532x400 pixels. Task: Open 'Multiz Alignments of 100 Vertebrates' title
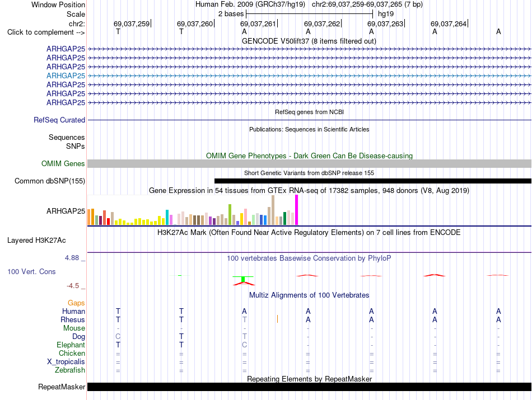pyautogui.click(x=309, y=295)
